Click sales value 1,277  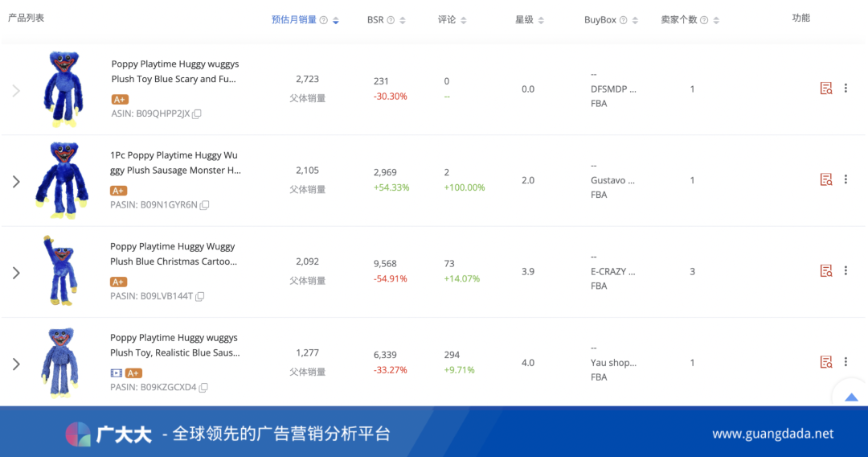[x=307, y=353]
